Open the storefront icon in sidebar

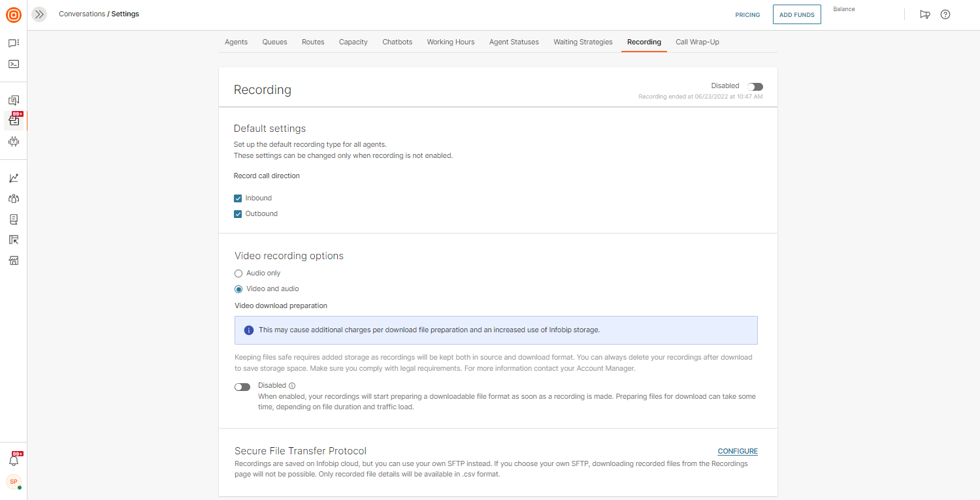(x=14, y=260)
